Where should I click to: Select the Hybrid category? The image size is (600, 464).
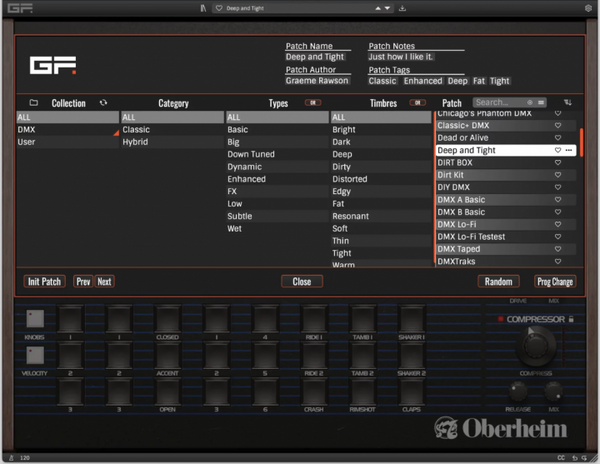173,142
